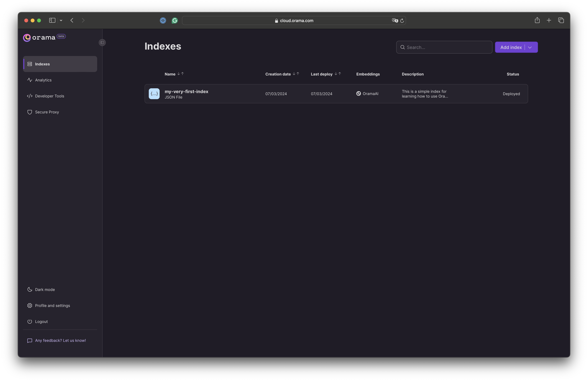Open a new Safari tab
588x381 pixels.
pyautogui.click(x=549, y=20)
